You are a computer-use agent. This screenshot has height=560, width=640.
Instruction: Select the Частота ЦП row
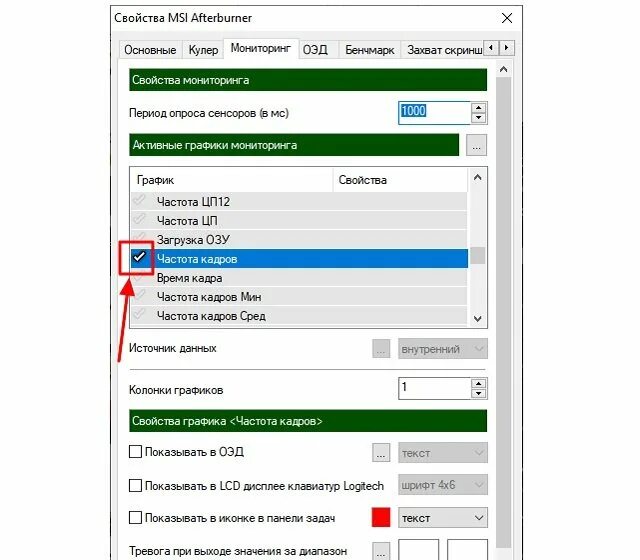coord(299,221)
